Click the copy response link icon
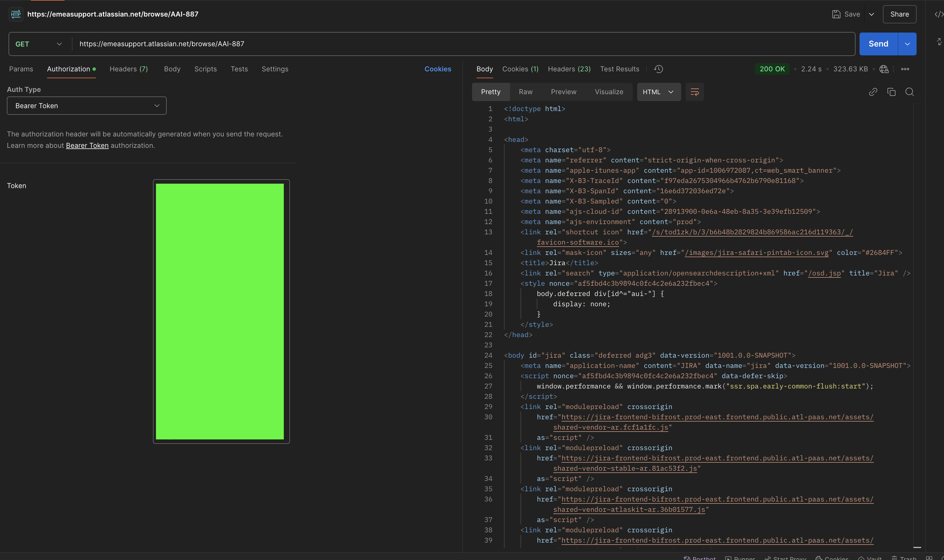The width and height of the screenshot is (944, 560). click(873, 92)
